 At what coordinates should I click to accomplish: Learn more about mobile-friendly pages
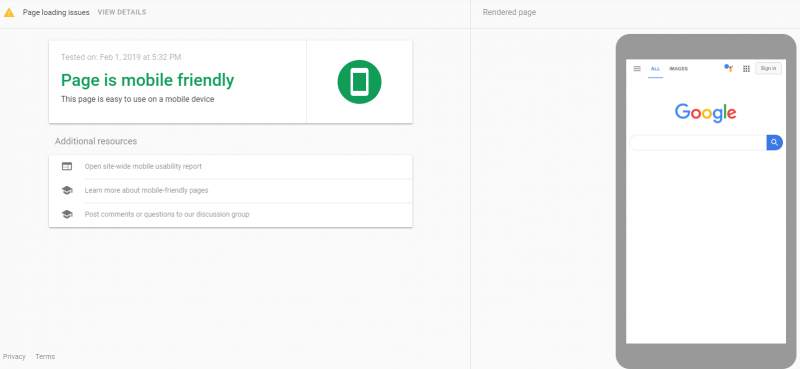point(231,190)
